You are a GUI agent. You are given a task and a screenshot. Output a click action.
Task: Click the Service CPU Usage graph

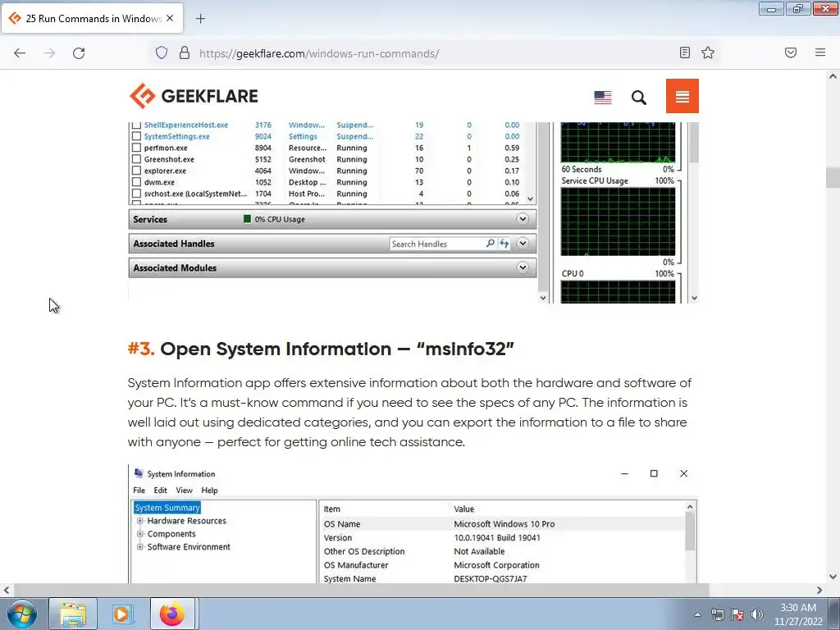coord(618,221)
